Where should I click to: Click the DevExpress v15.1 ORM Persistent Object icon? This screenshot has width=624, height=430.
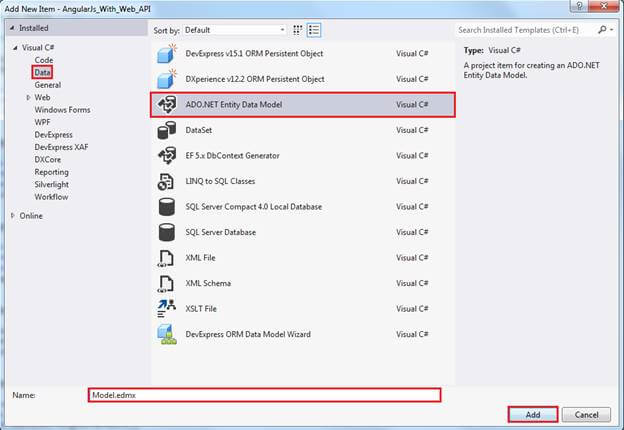(167, 54)
